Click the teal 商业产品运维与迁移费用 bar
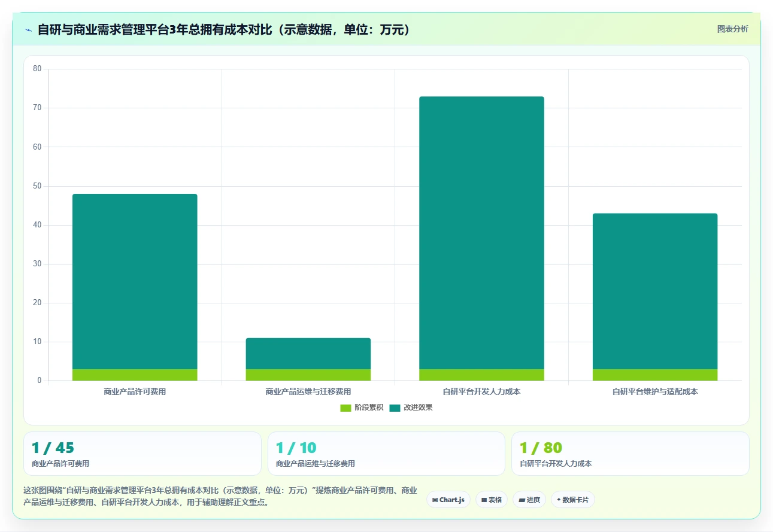The width and height of the screenshot is (773, 532). (x=308, y=354)
